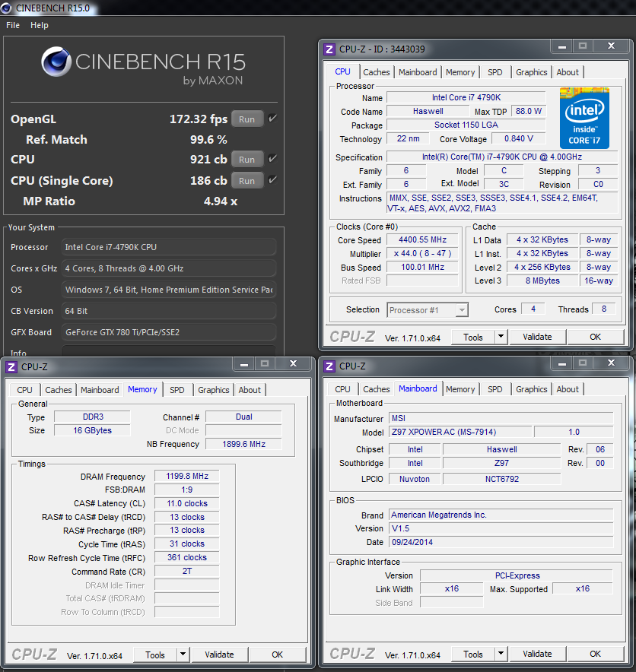Click OK in the CPU-Z Mainboard window

[x=595, y=654]
